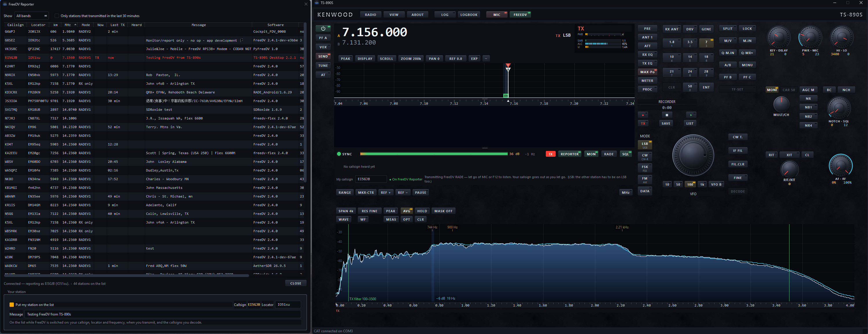Change the SPAN 4k audio spectrum setting
Image resolution: width=868 pixels, height=334 pixels.
coord(346,211)
